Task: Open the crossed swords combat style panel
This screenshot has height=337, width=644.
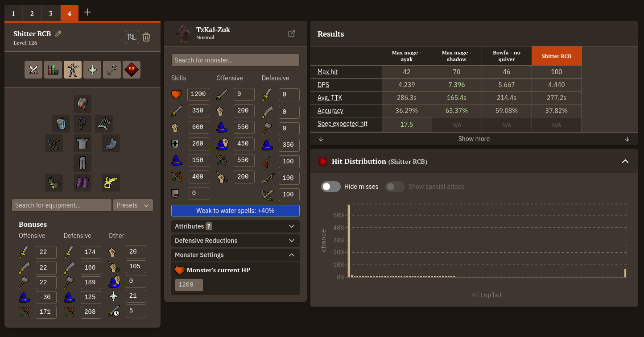Action: [33, 70]
